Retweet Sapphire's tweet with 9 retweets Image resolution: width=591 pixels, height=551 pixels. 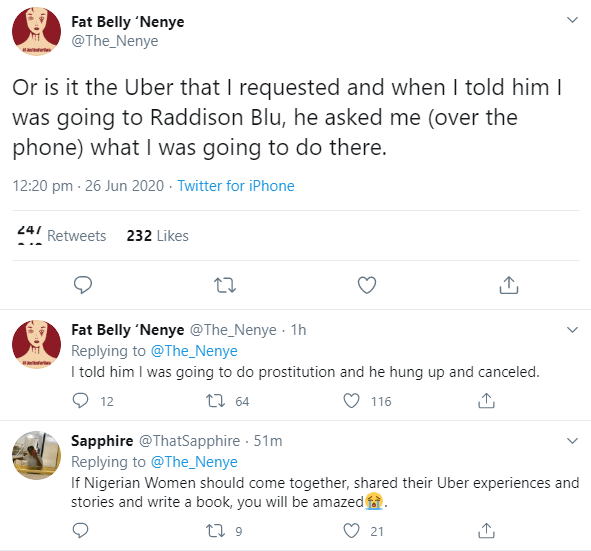216,531
